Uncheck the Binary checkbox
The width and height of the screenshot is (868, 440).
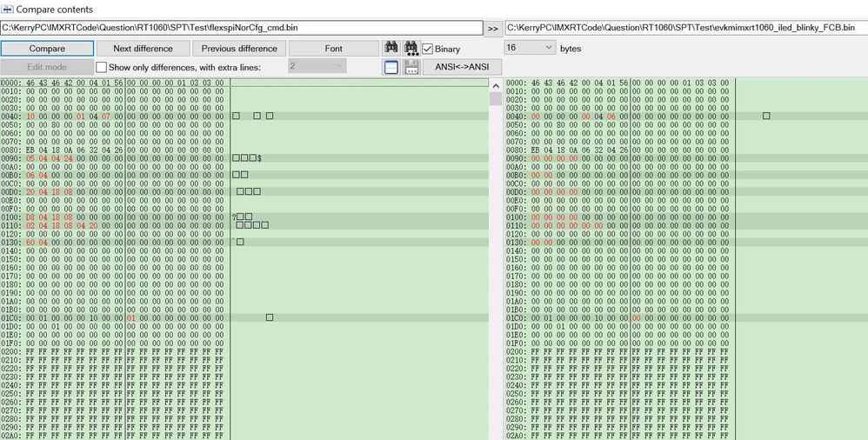427,49
